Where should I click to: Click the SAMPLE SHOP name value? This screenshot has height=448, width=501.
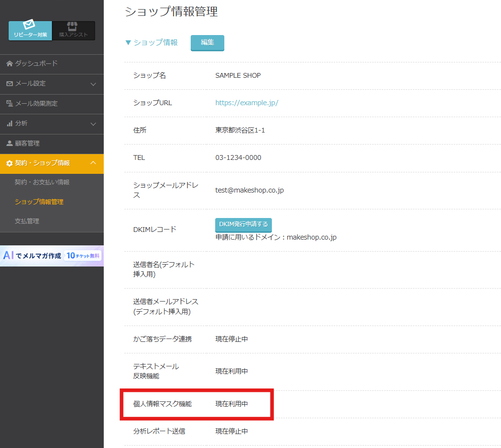(x=238, y=75)
